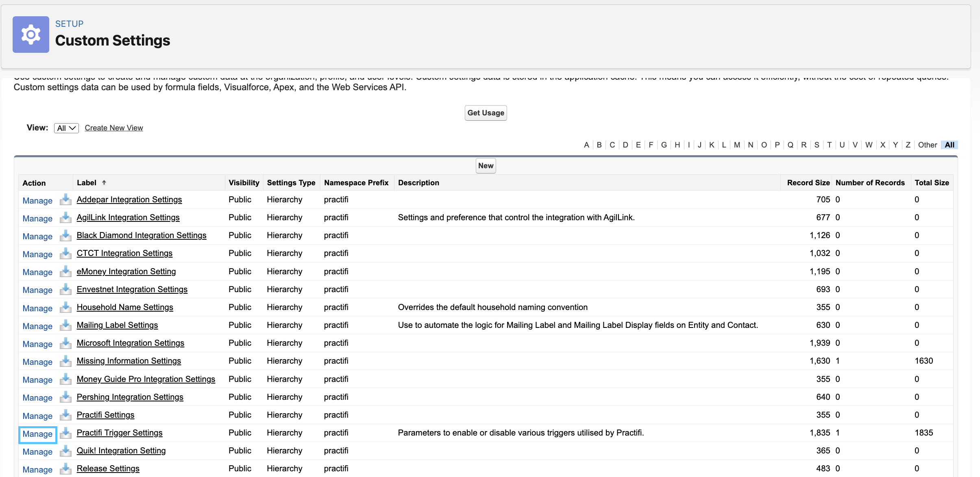This screenshot has height=477, width=980.
Task: Open Addepar Integration Settings label link
Action: (x=129, y=199)
